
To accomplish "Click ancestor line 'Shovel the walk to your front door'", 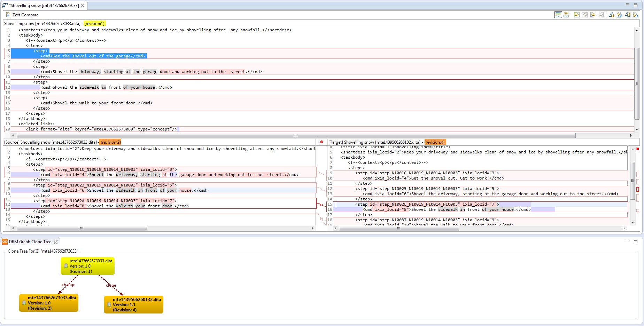I will pyautogui.click(x=96, y=103).
